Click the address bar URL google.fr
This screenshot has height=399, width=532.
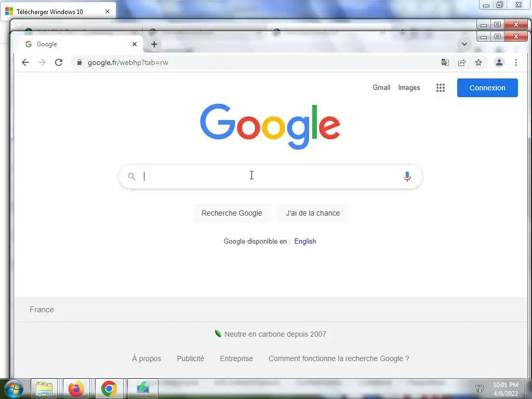pos(128,62)
